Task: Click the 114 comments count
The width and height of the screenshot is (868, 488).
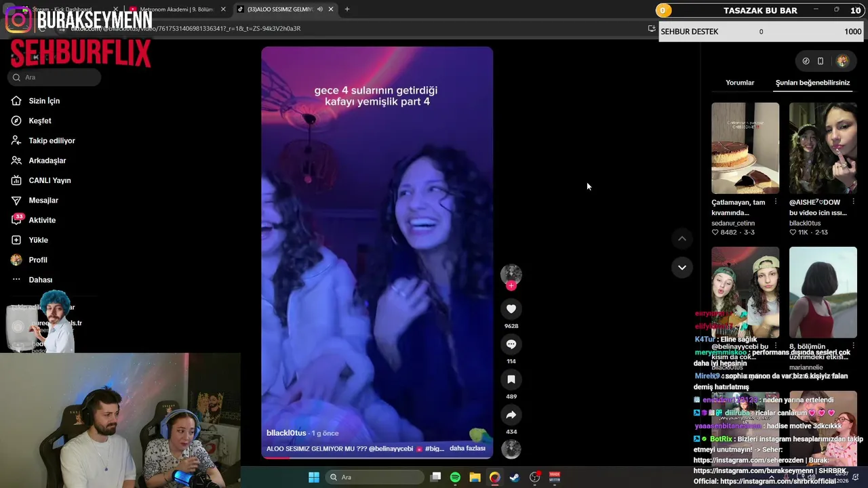Action: tap(511, 361)
